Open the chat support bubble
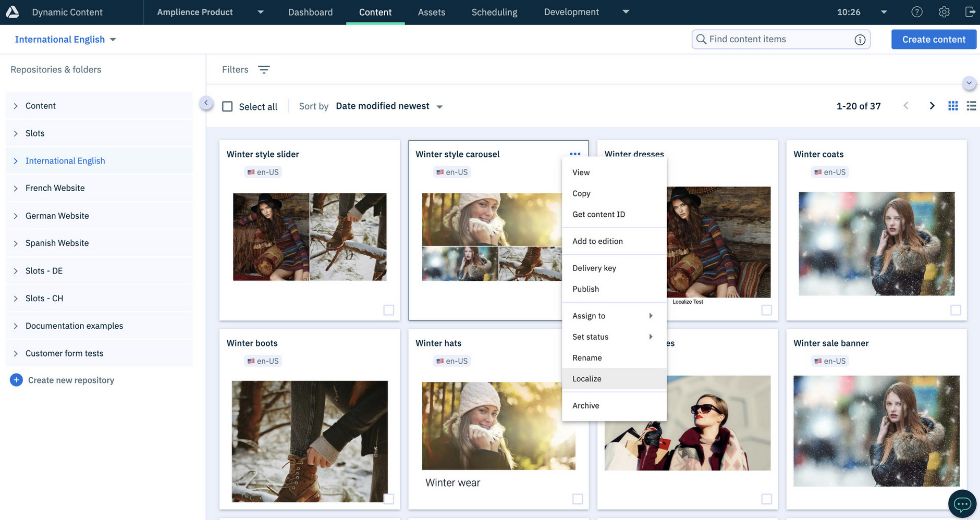 click(962, 504)
